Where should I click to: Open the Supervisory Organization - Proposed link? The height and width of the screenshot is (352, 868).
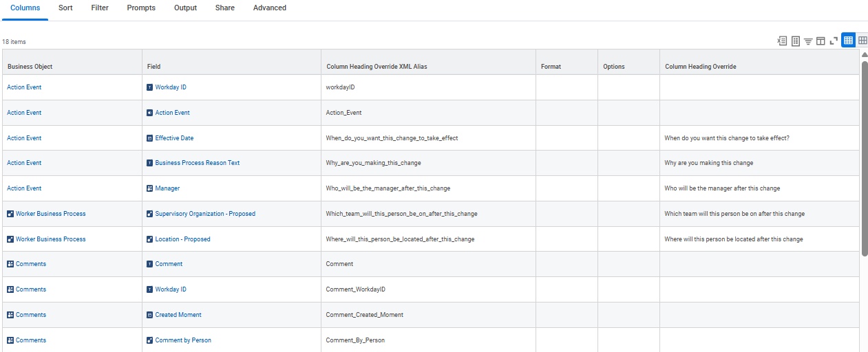tap(205, 214)
